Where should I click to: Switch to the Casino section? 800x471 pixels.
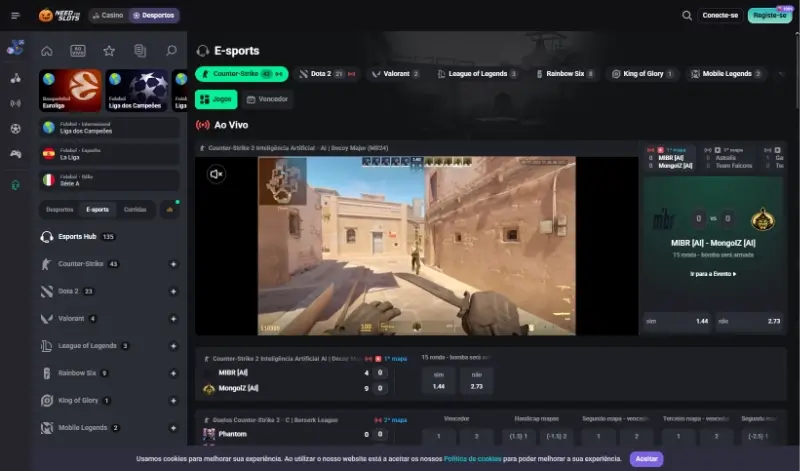tap(108, 15)
